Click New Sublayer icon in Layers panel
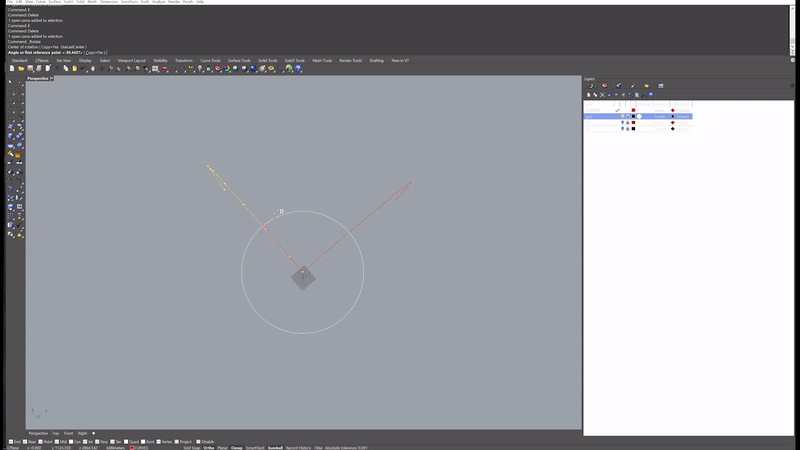 click(x=595, y=95)
